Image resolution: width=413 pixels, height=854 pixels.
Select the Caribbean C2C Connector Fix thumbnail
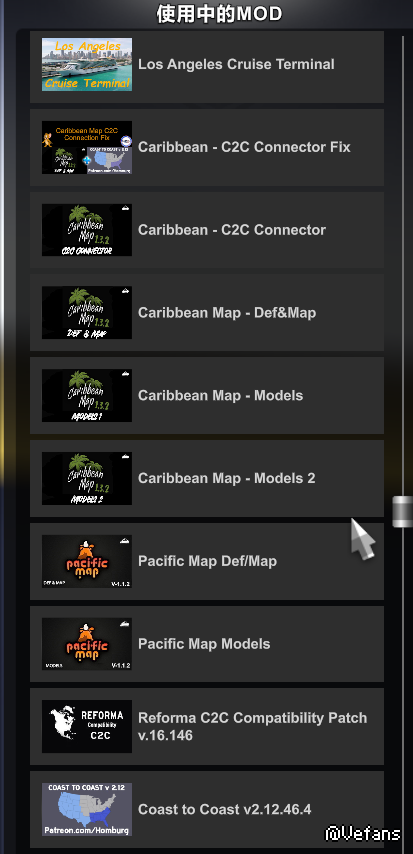(x=87, y=147)
